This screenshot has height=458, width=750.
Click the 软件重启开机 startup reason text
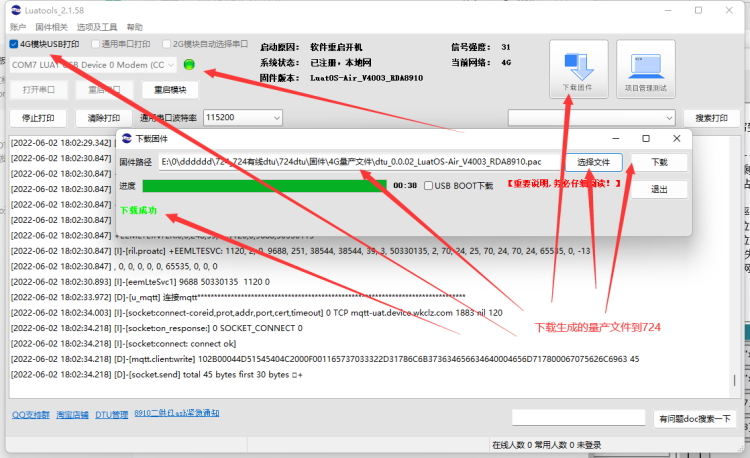(x=336, y=47)
